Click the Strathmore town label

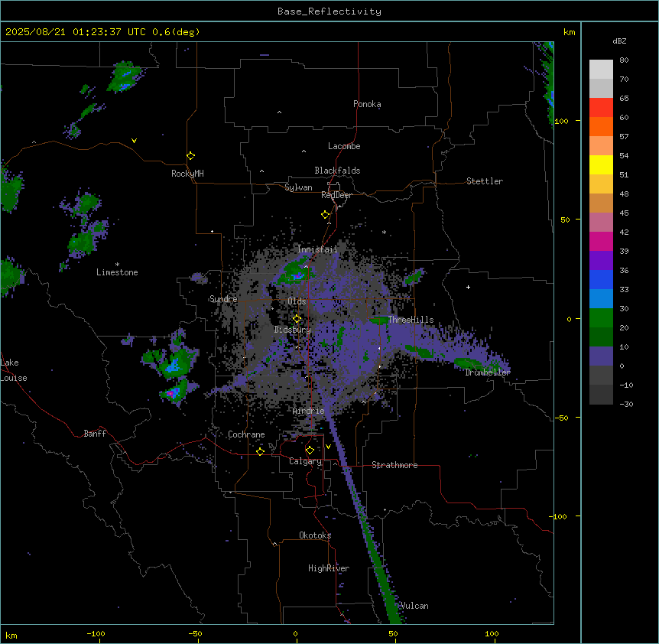[394, 465]
